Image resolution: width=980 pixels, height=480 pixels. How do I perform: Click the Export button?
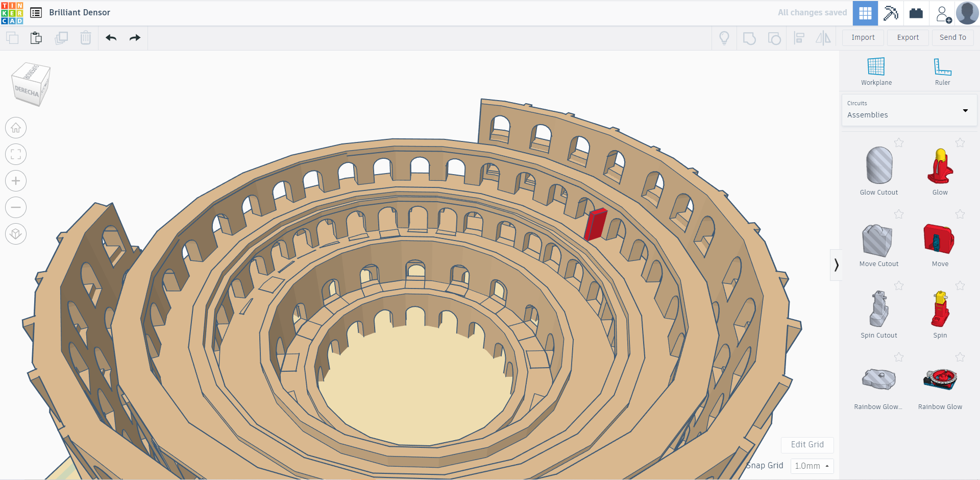tap(908, 37)
